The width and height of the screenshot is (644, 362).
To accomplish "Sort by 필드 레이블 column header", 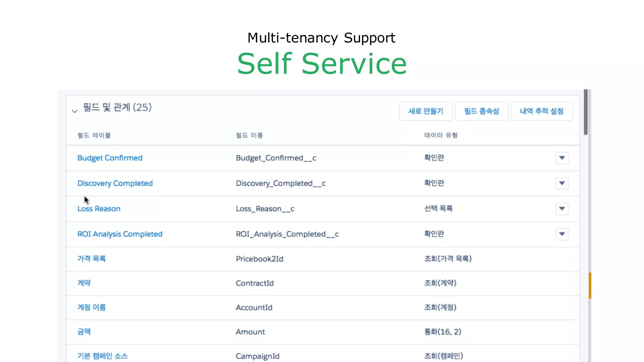I will click(x=94, y=135).
